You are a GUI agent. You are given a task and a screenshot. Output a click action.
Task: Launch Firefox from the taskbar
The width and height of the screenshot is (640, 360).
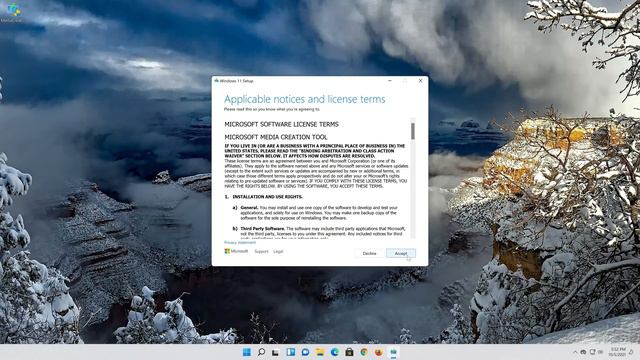point(379,352)
